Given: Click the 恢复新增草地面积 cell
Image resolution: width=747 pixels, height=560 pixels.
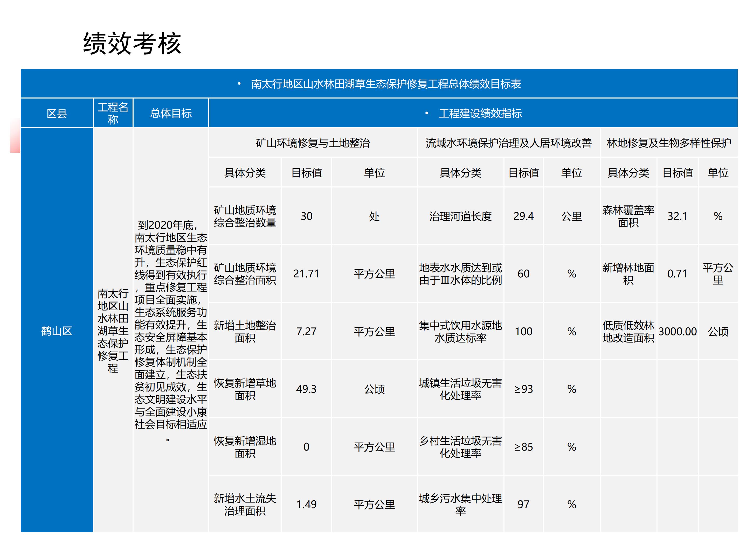Looking at the screenshot, I should tap(245, 389).
